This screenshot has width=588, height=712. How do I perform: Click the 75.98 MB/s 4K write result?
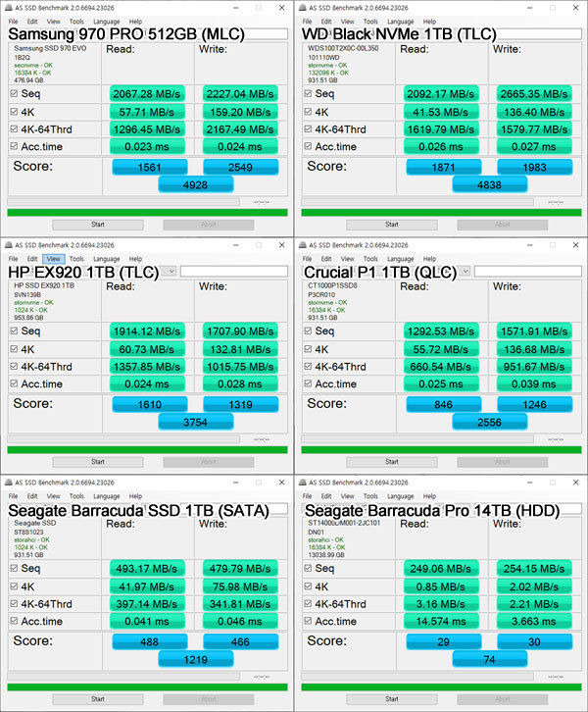pos(240,586)
